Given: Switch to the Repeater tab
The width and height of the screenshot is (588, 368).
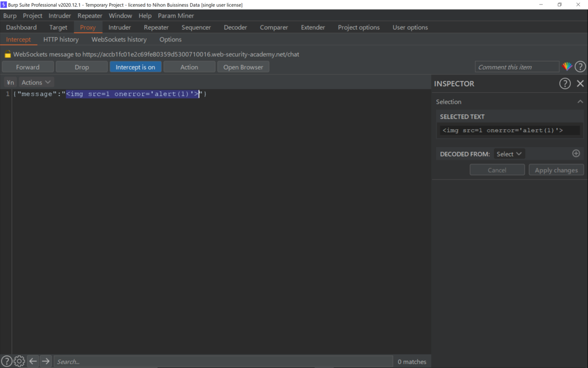Looking at the screenshot, I should point(156,27).
